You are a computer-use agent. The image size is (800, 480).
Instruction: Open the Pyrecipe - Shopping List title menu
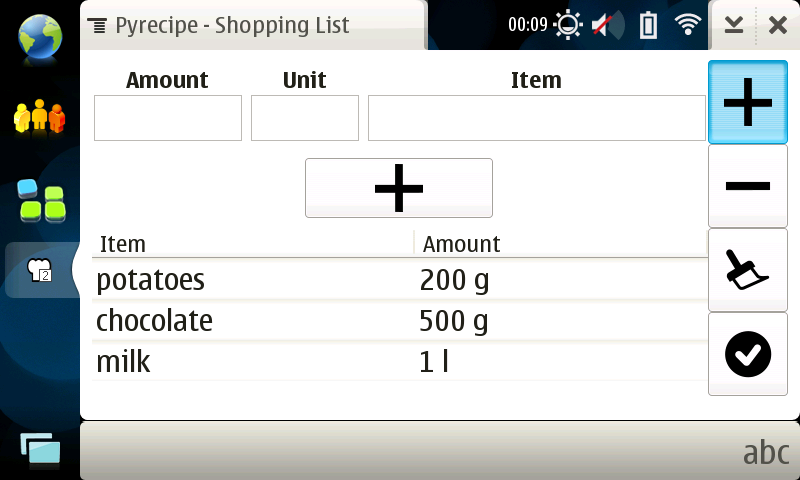(220, 25)
